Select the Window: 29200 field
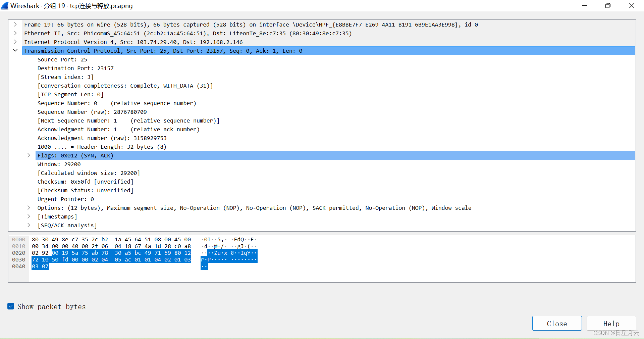The height and width of the screenshot is (339, 644). tap(59, 164)
